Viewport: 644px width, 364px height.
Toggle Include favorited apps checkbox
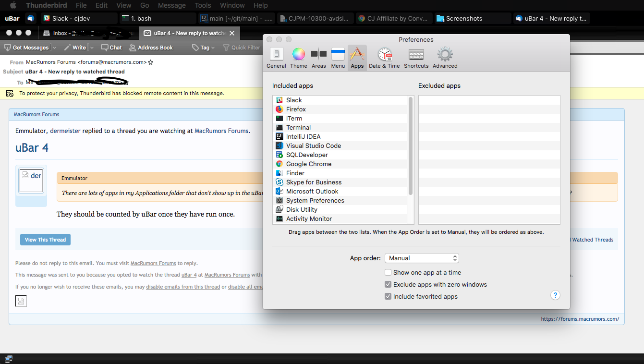(x=388, y=296)
